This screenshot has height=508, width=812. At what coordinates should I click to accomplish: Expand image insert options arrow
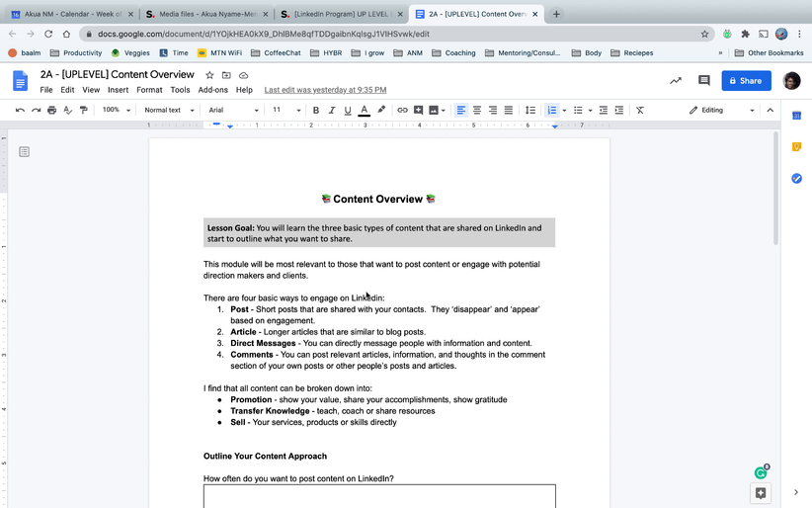pos(444,110)
